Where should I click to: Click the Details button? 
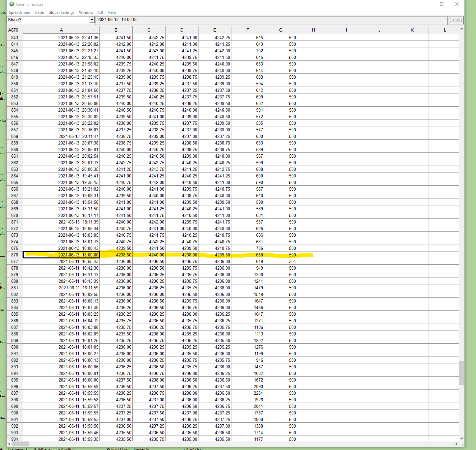pyautogui.click(x=456, y=20)
